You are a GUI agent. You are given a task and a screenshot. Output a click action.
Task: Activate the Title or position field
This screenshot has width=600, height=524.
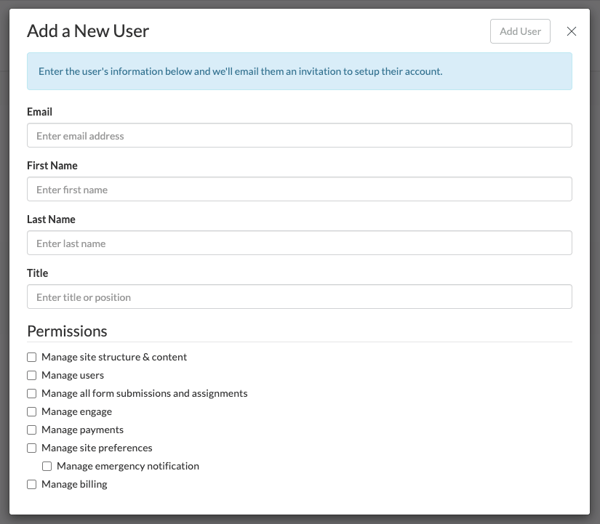300,297
